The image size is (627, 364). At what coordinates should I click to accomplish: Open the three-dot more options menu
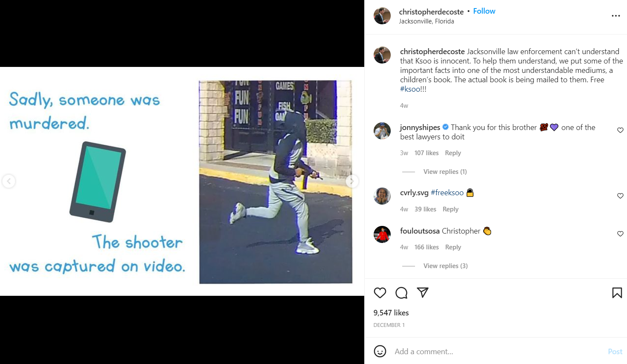pyautogui.click(x=615, y=16)
